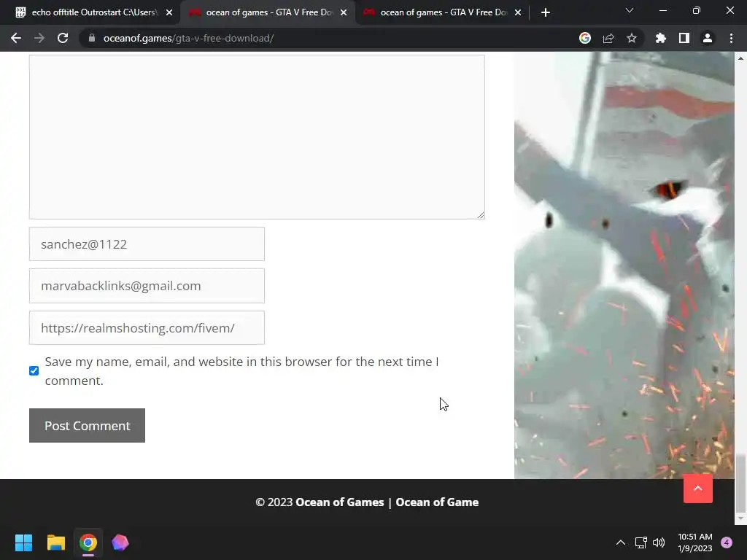Open the volume speaker tray icon
747x560 pixels.
coord(659,542)
